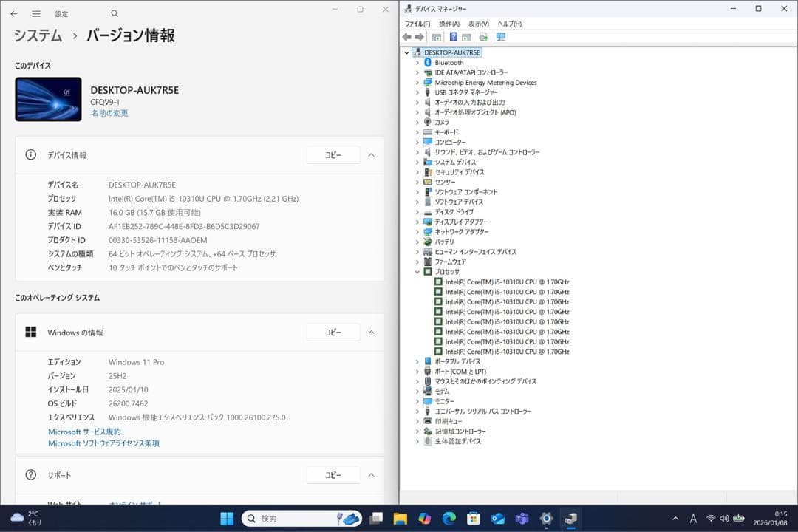Click the Back navigation arrow in Device Manager

407,37
